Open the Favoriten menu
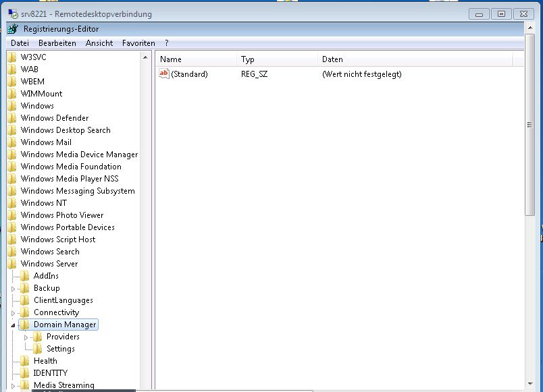This screenshot has width=543, height=392. pos(138,43)
